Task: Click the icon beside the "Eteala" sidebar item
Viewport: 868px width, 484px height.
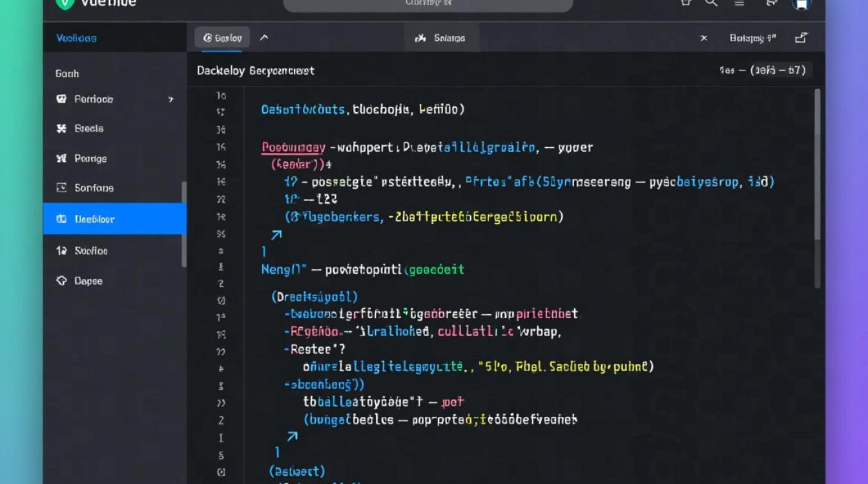Action: click(61, 128)
